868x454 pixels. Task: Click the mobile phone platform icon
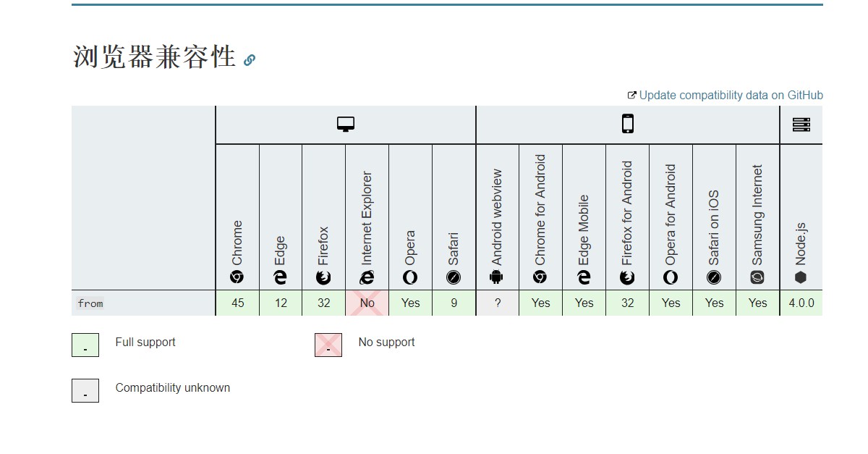point(628,124)
